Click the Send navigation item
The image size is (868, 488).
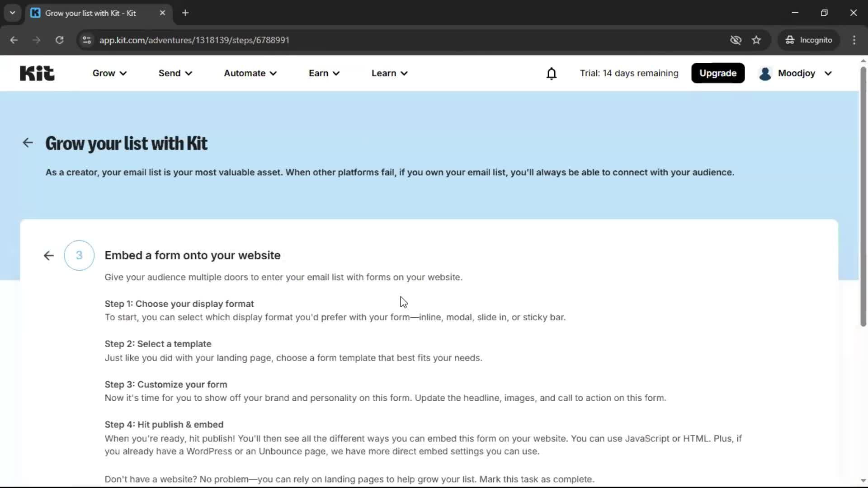pos(175,73)
